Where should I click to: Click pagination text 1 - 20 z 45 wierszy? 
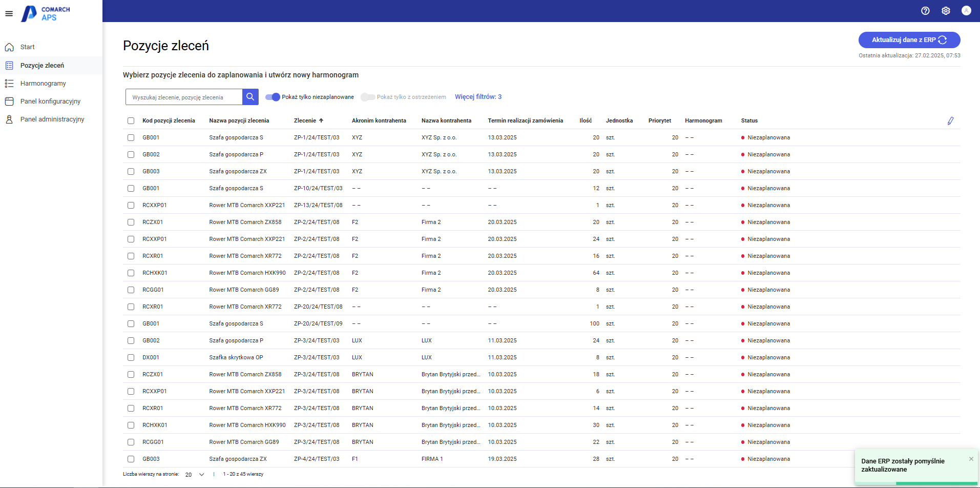coord(243,474)
